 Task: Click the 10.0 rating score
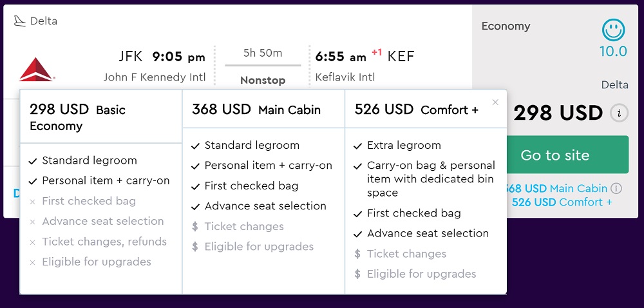tap(613, 52)
